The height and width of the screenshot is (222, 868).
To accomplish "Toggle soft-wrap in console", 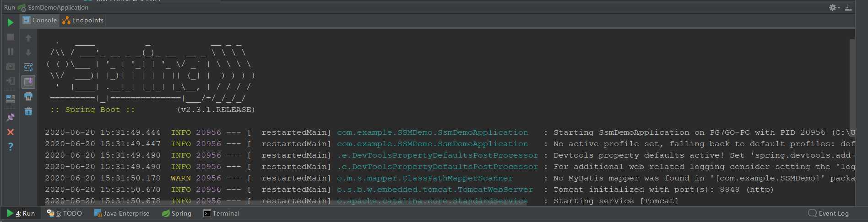I will click(28, 67).
